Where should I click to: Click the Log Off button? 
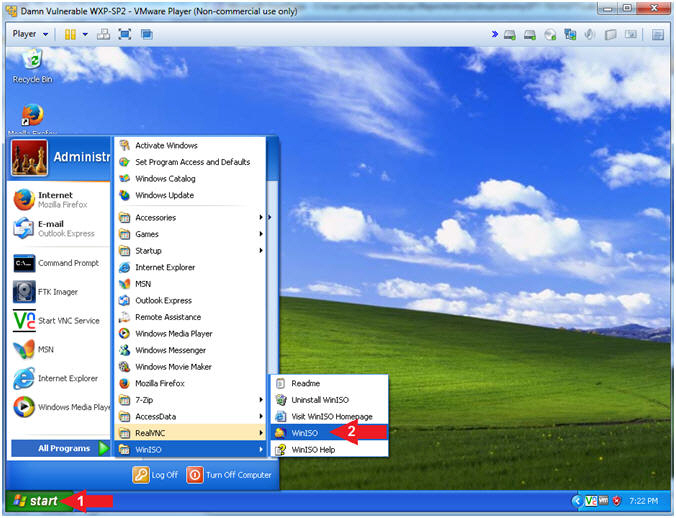(156, 474)
